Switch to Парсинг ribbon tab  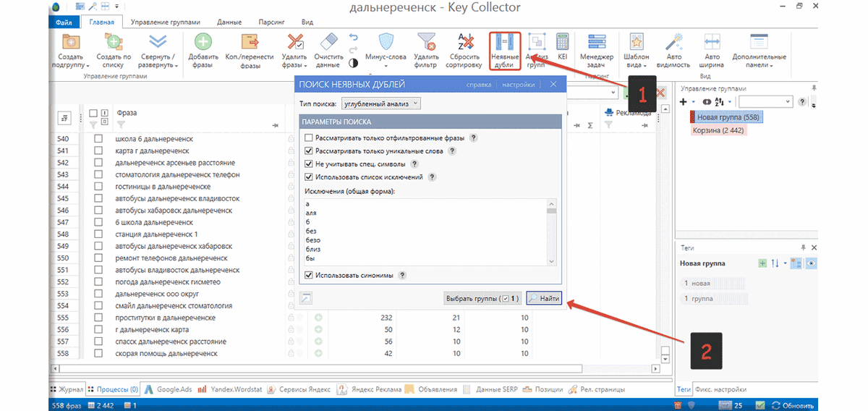tap(271, 22)
